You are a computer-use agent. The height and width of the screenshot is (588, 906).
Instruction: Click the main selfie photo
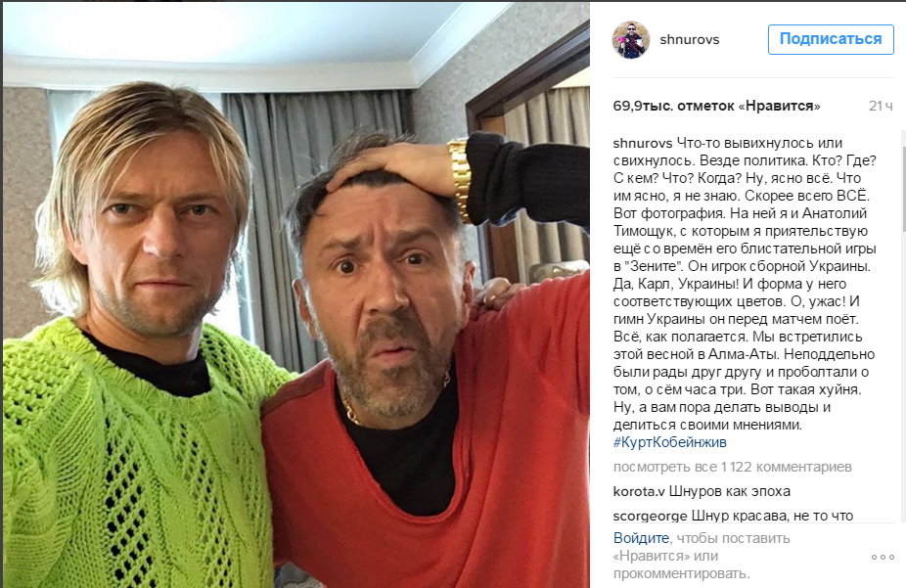296,295
